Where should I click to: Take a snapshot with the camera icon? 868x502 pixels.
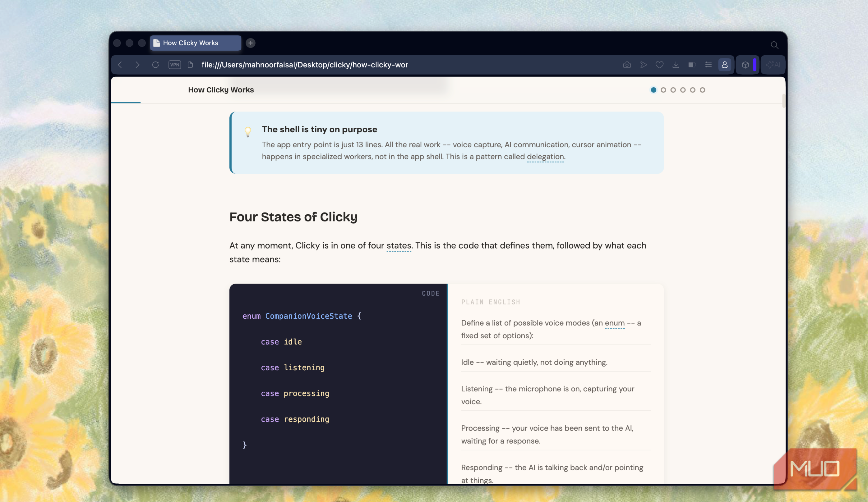(626, 65)
